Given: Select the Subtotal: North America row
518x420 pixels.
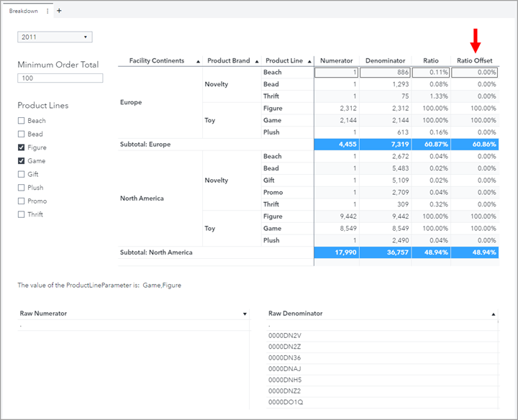Looking at the screenshot, I should 156,252.
